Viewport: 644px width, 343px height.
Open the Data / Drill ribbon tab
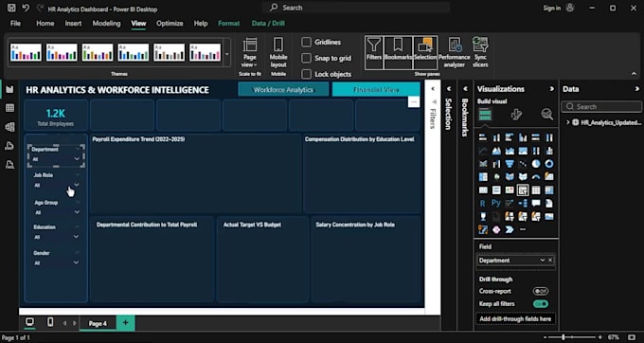pos(268,24)
